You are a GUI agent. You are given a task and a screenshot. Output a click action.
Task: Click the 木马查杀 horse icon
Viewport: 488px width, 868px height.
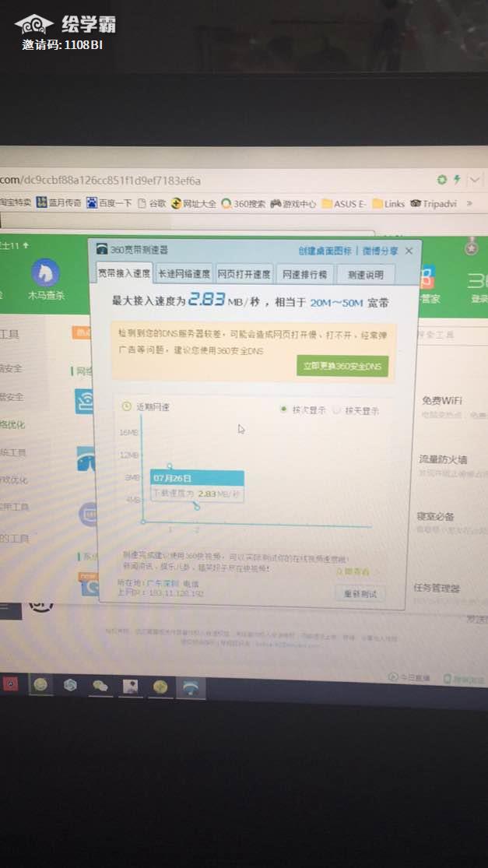tap(45, 272)
